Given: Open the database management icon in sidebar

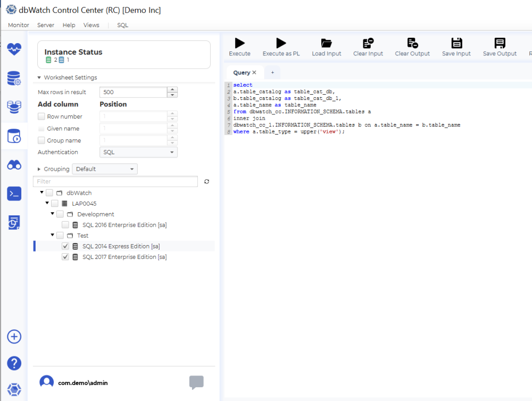Looking at the screenshot, I should click(x=14, y=78).
